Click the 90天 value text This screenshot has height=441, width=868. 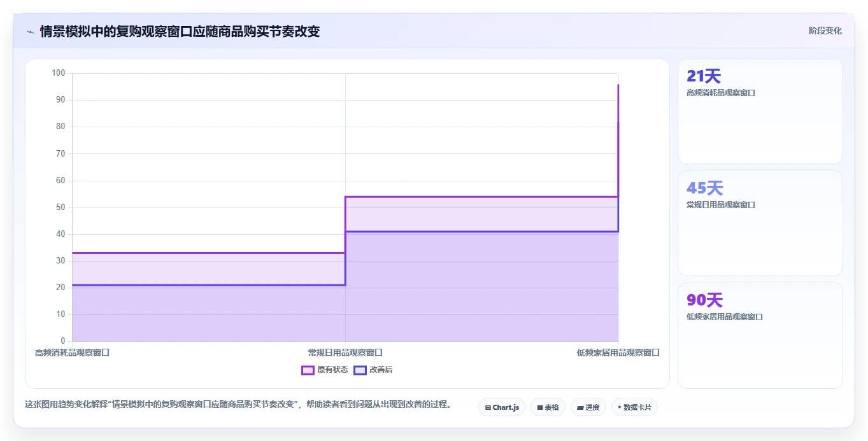pos(704,300)
